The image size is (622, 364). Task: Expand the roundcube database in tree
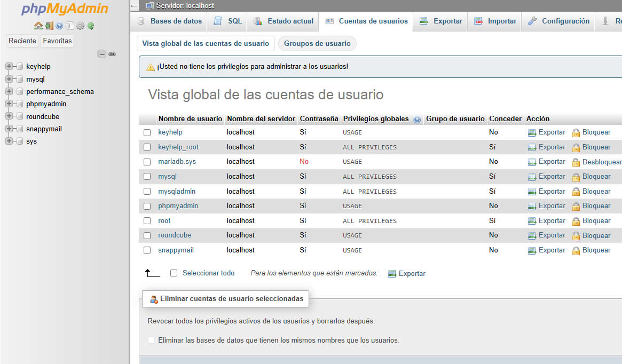(x=9, y=116)
